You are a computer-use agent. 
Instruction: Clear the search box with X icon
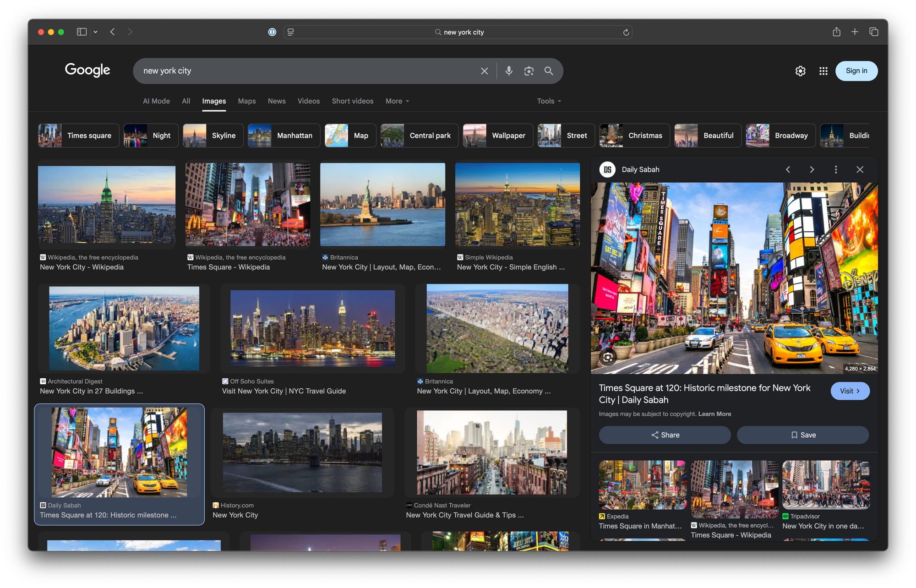(x=484, y=71)
